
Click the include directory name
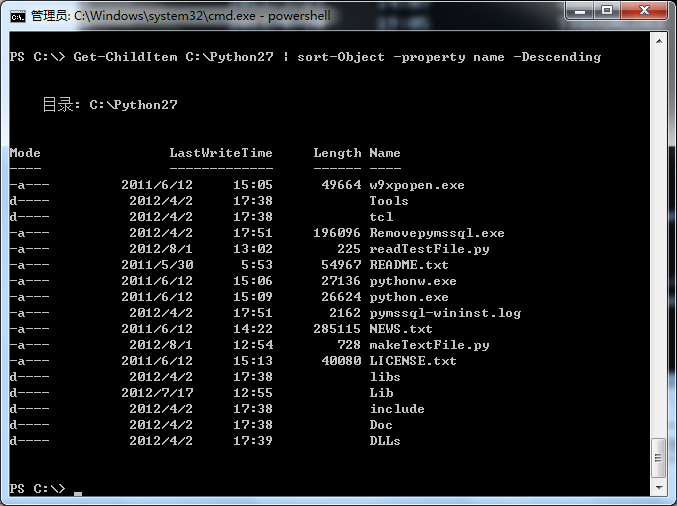pyautogui.click(x=397, y=409)
